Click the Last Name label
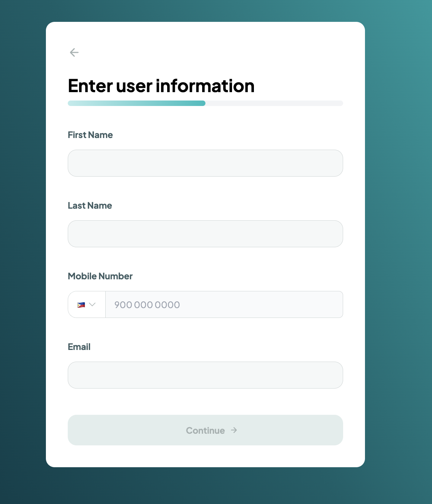 click(90, 205)
